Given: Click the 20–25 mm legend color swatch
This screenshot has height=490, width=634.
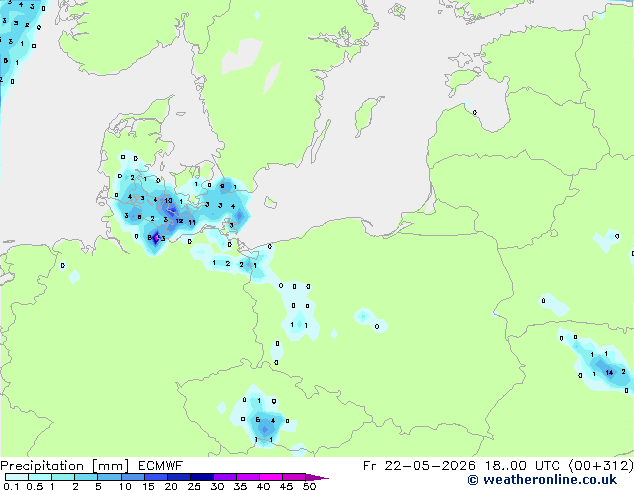Looking at the screenshot, I should pos(179,477).
